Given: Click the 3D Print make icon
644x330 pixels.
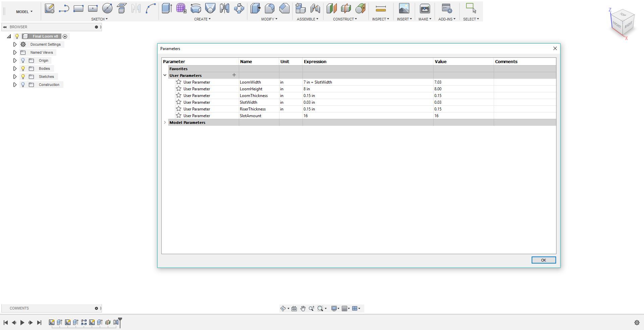Looking at the screenshot, I should [x=425, y=8].
